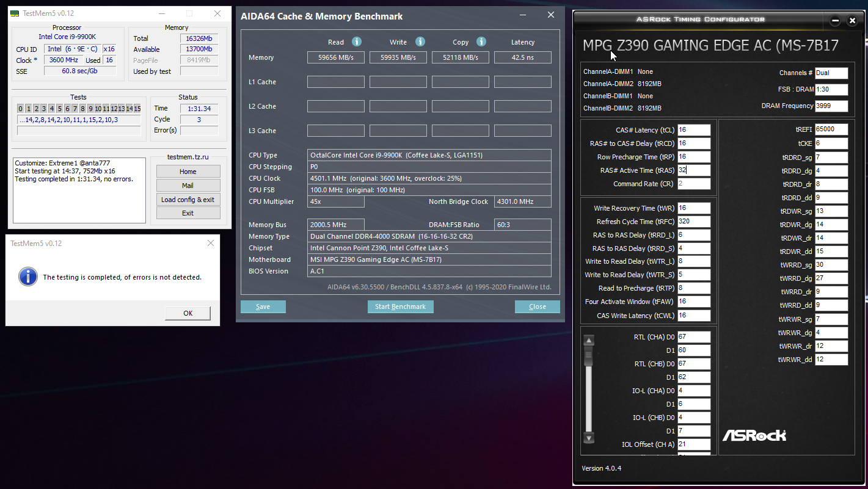This screenshot has height=489, width=868.
Task: Select the Four Activate Window (tFAW) field
Action: (694, 302)
